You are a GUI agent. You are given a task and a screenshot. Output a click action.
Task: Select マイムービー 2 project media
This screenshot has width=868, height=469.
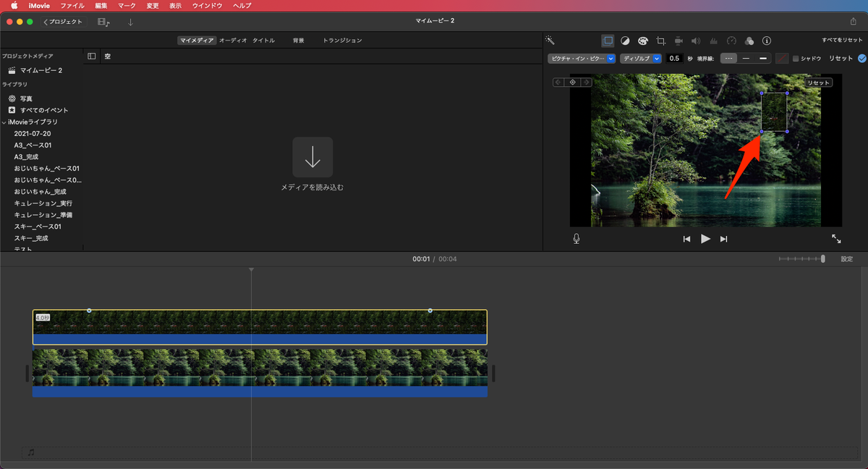point(41,70)
